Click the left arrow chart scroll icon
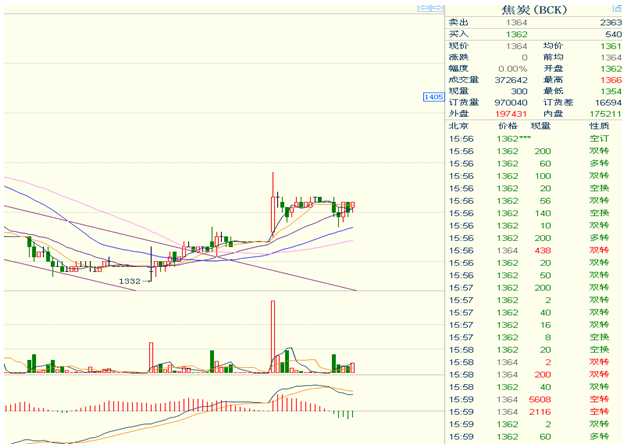Image resolution: width=622 pixels, height=445 pixels. 424,8
